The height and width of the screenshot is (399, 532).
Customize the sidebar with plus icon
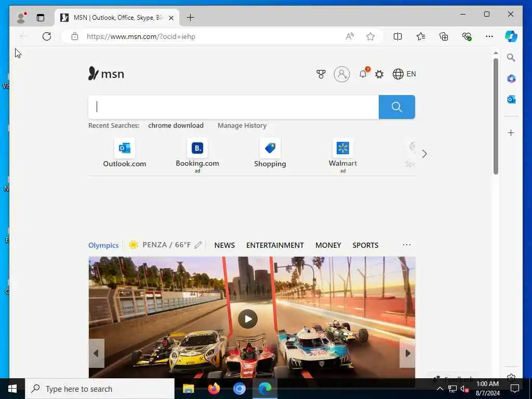(511, 132)
